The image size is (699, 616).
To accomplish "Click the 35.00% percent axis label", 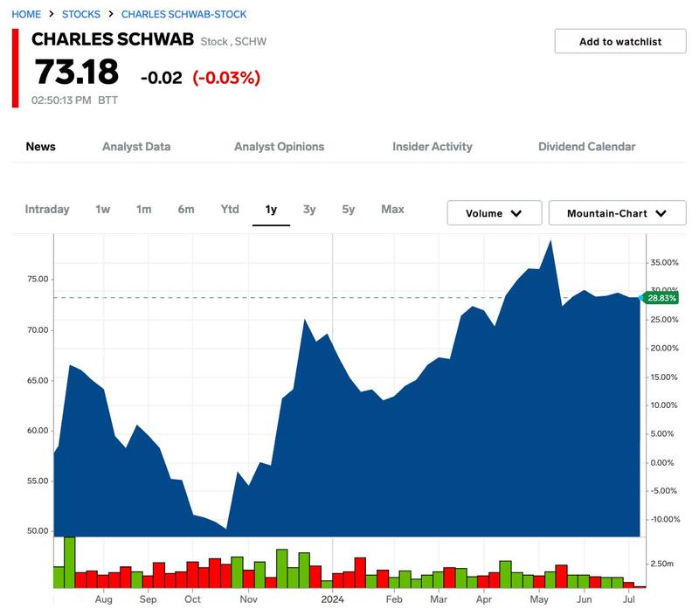I will 664,262.
